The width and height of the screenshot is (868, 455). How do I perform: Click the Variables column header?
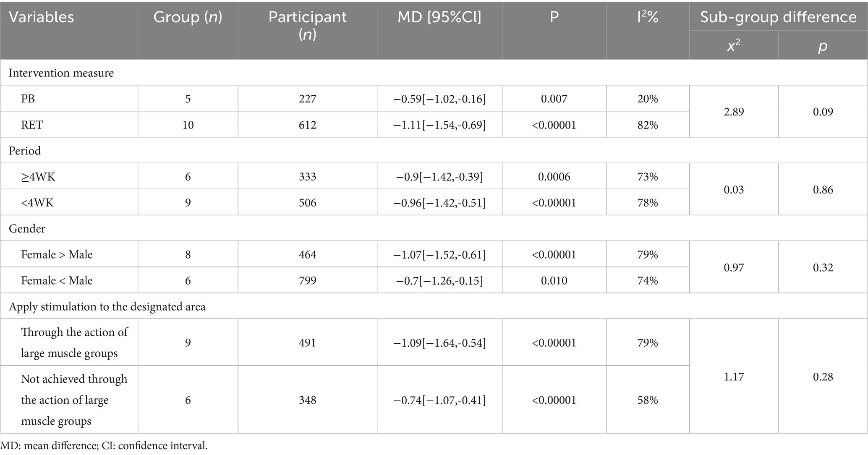(x=41, y=17)
